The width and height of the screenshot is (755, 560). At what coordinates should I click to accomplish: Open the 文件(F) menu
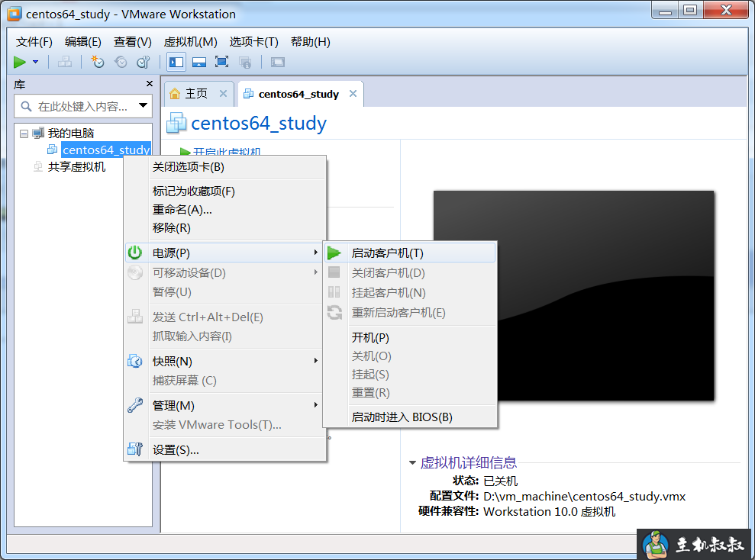tap(34, 42)
